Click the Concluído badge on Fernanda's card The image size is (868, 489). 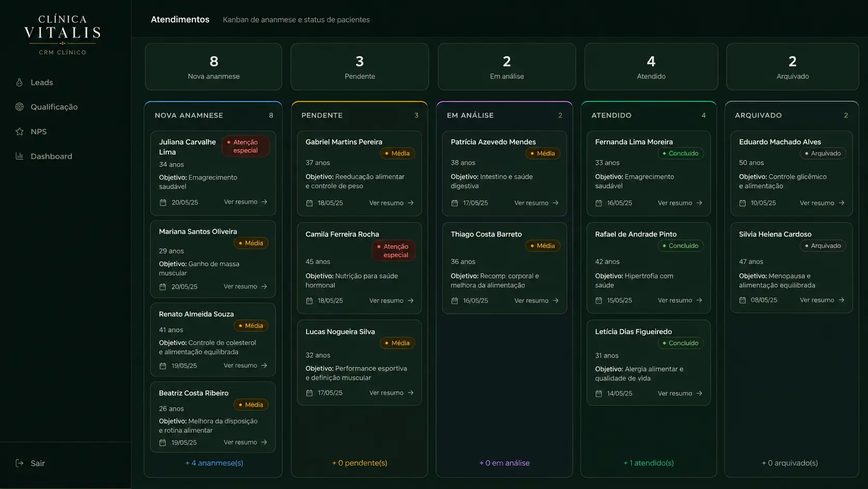point(680,153)
